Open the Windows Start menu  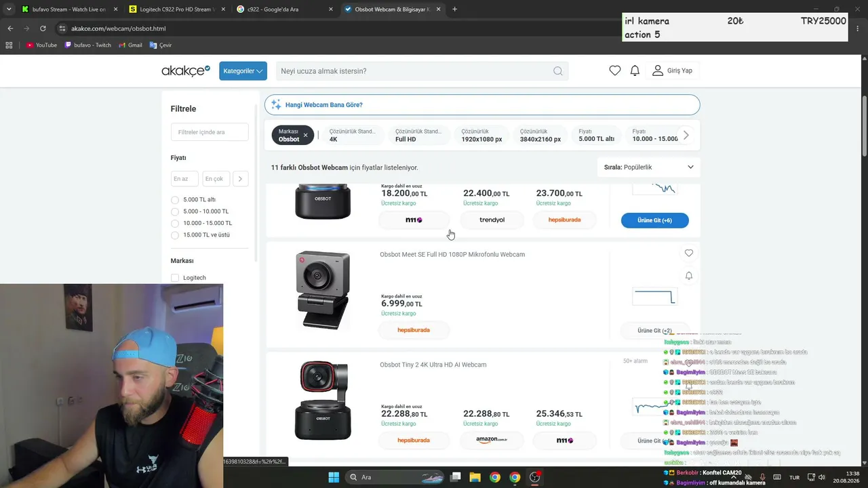click(334, 477)
